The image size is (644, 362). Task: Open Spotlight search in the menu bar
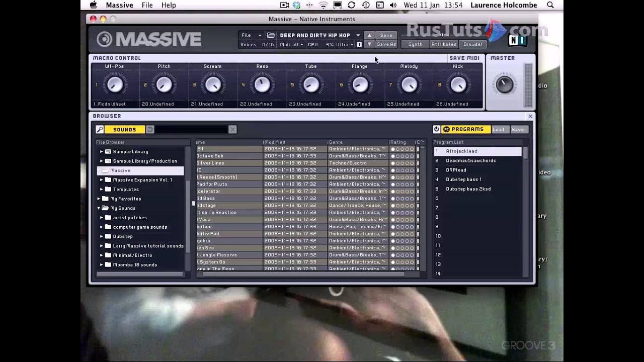click(550, 5)
